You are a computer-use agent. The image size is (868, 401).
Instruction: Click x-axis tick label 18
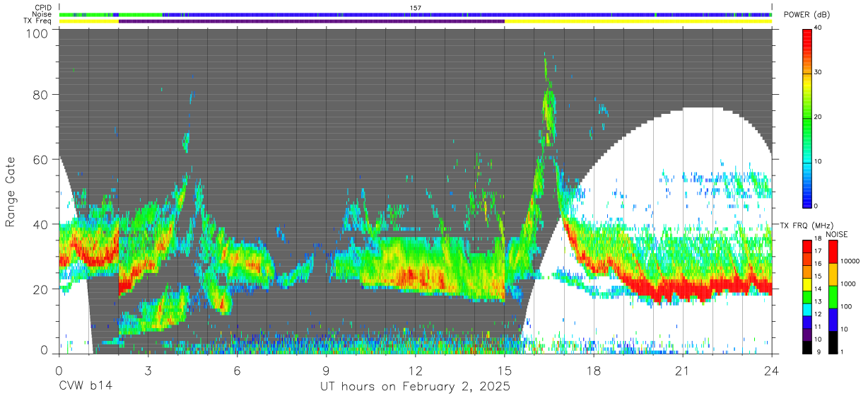click(593, 370)
